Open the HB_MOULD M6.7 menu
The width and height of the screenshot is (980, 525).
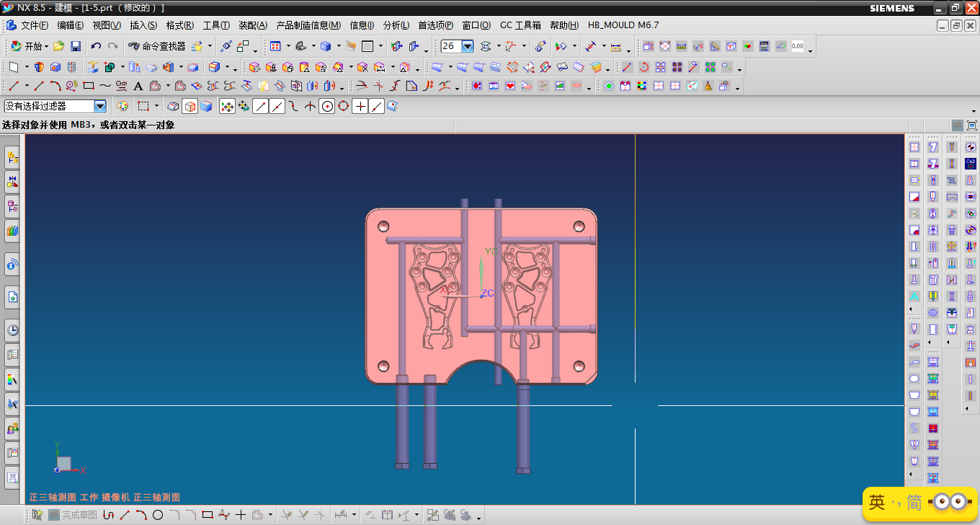pos(623,25)
